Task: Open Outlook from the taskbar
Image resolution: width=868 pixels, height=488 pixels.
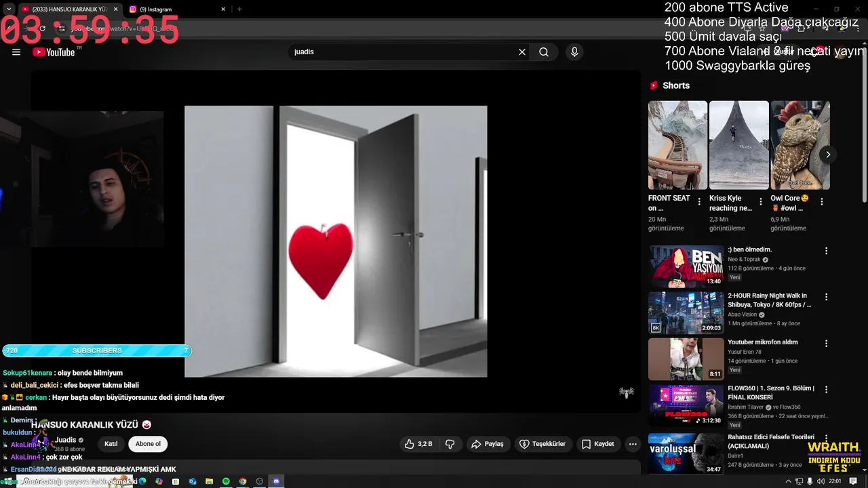Action: click(x=193, y=481)
